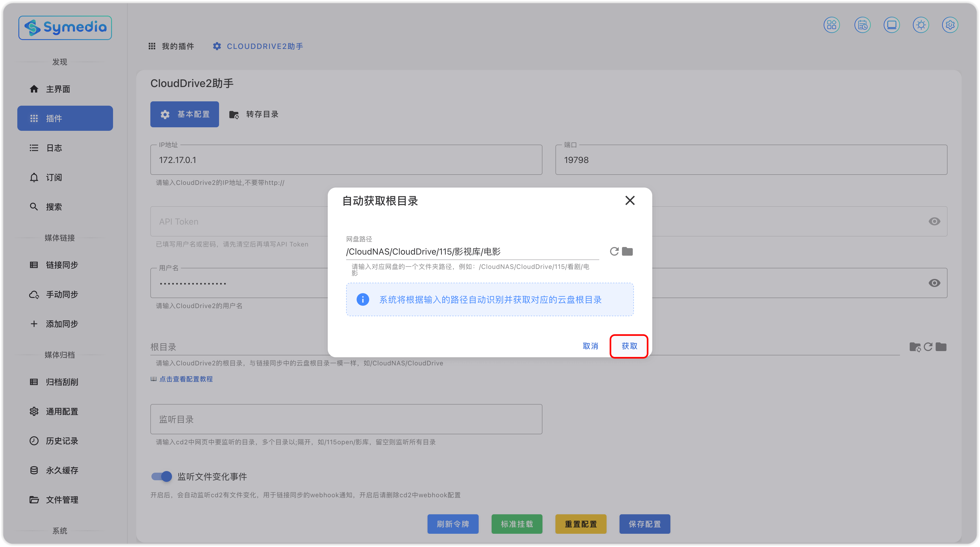Open 点击查看配置教程 link
Screen dimensions: 980x547
(x=186, y=379)
